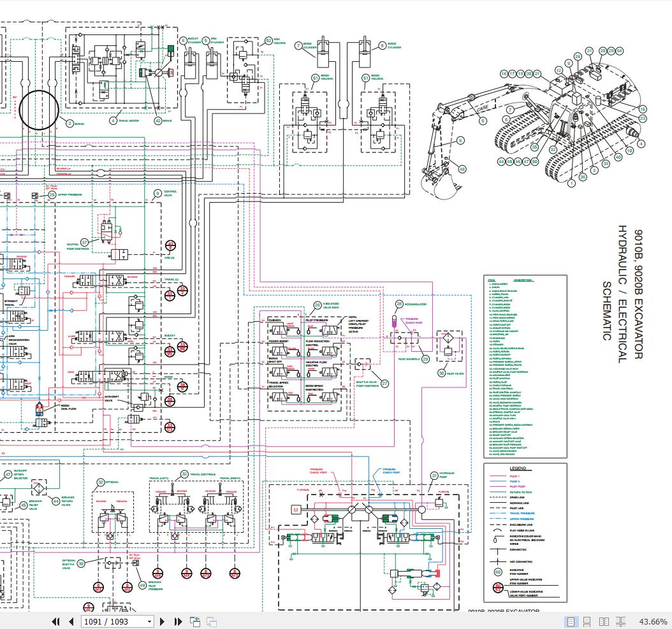Click the ARM HOLDING label beside item 52
Image resolution: width=672 pixels, height=629 pixels.
click(279, 41)
